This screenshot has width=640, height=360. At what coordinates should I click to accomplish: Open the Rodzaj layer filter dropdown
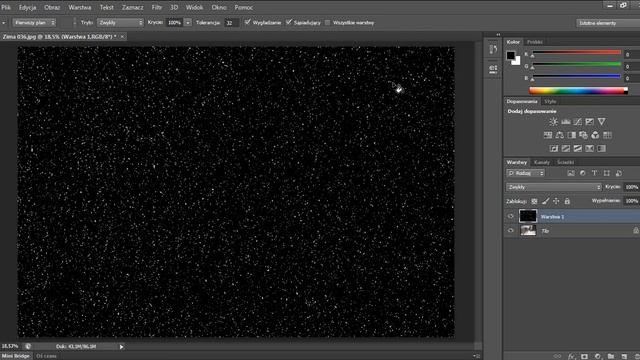tap(526, 173)
